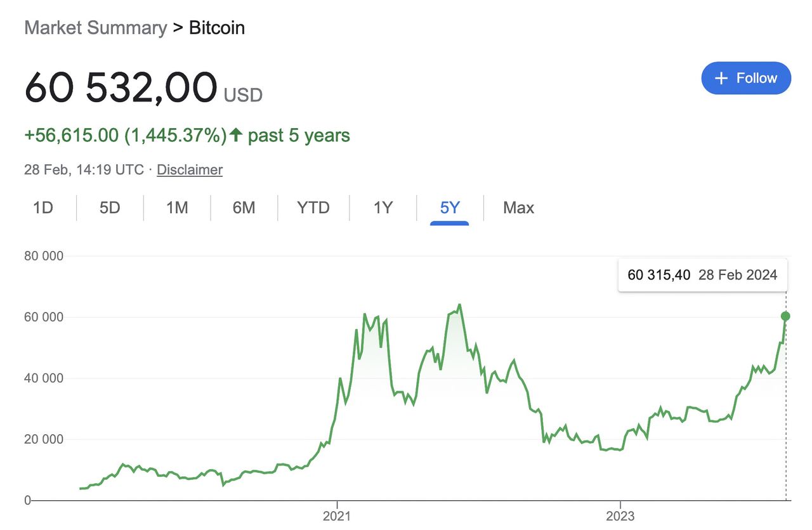This screenshot has width=812, height=530.
Task: Open the Disclaimer link
Action: [x=190, y=170]
